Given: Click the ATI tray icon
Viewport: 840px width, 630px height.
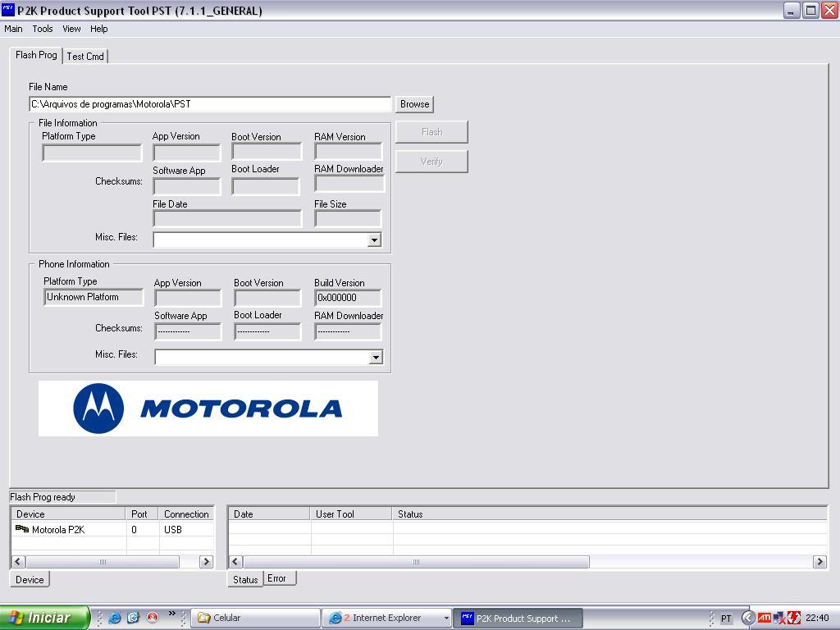Looking at the screenshot, I should pos(765,619).
